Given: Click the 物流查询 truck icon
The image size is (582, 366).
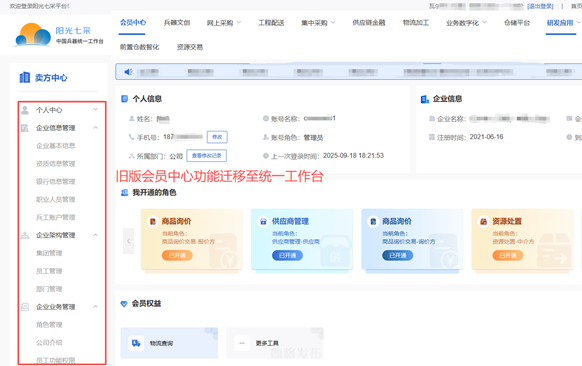Looking at the screenshot, I should (136, 343).
